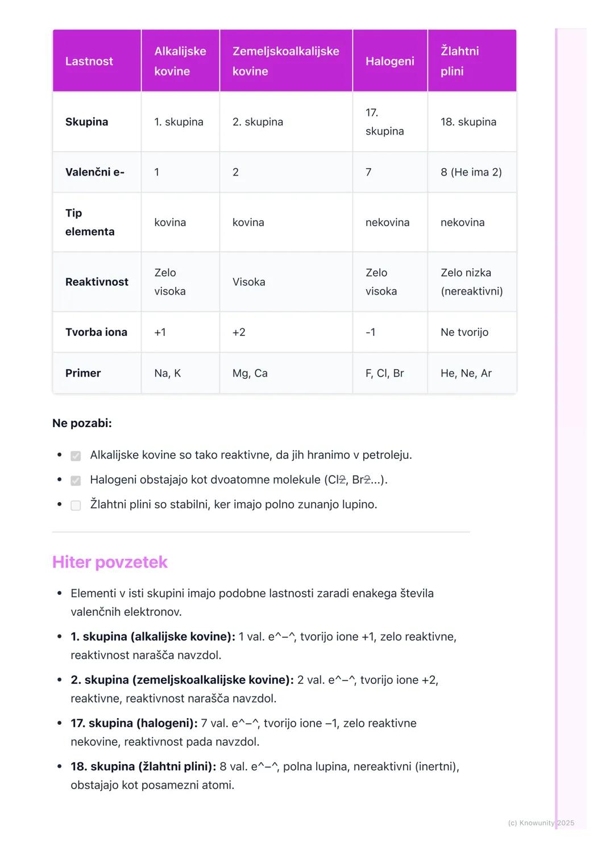The height and width of the screenshot is (868, 614).
Task: Click the Hiter povzetek heading
Action: pyautogui.click(x=110, y=562)
